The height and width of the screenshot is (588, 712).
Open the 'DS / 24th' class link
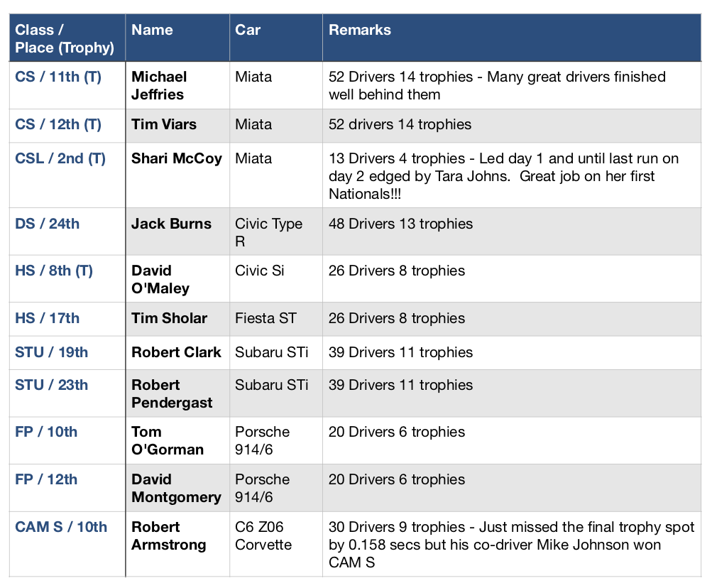pyautogui.click(x=48, y=224)
